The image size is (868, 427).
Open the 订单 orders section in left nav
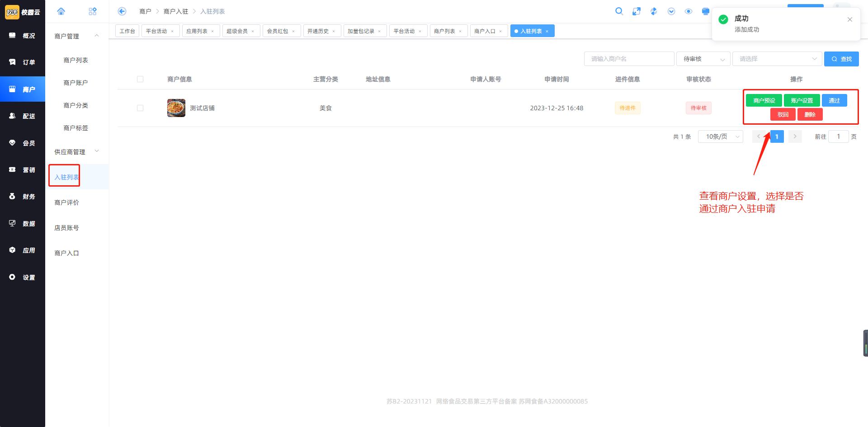point(23,62)
